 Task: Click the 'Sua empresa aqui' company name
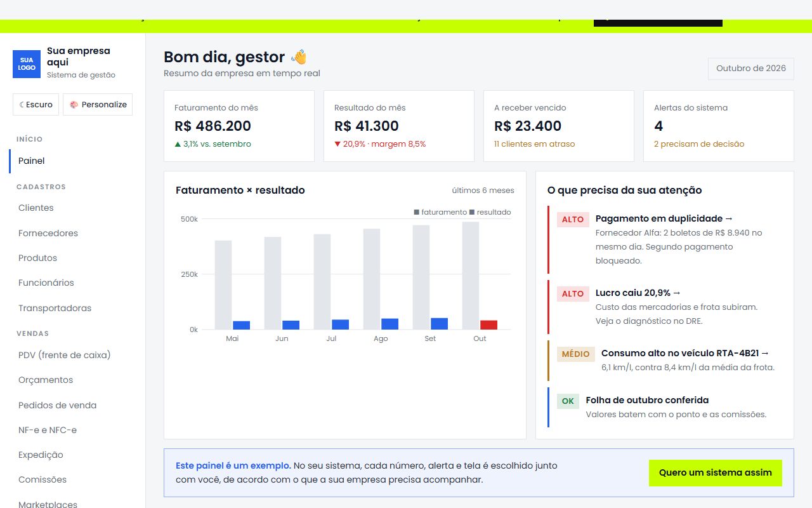tap(79, 57)
